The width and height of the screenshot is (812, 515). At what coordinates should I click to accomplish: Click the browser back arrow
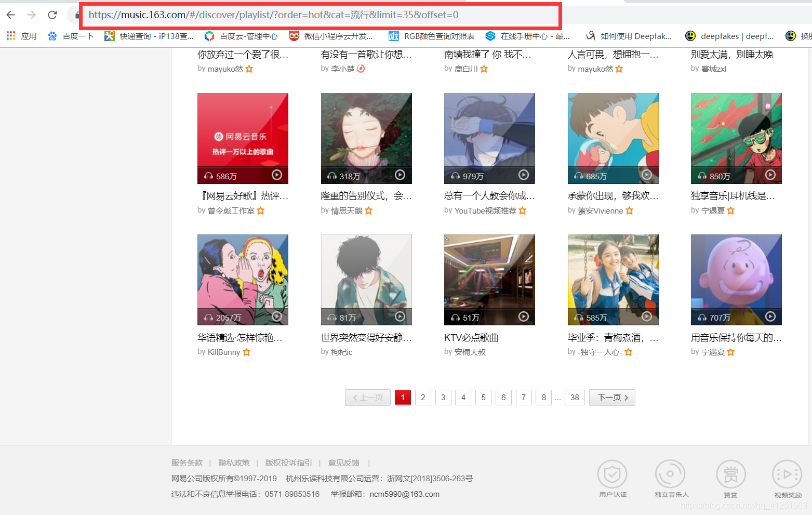pos(10,15)
